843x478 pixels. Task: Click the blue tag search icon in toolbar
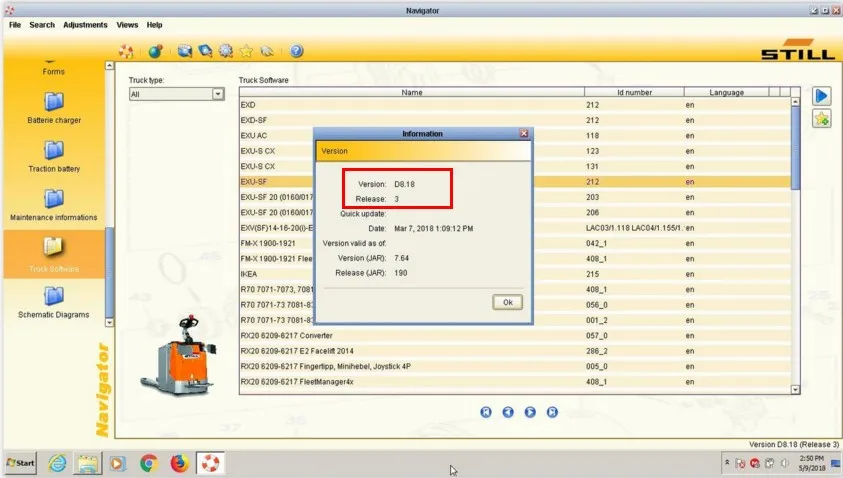[205, 51]
